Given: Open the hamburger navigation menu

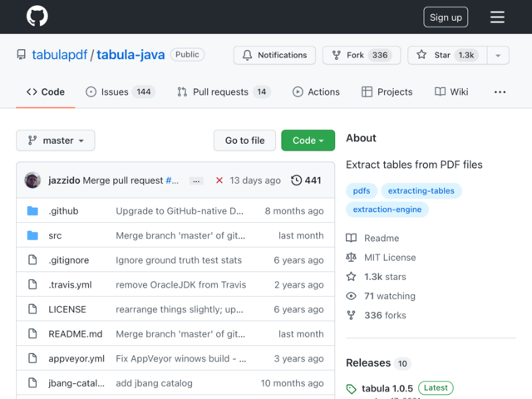Looking at the screenshot, I should (x=497, y=17).
